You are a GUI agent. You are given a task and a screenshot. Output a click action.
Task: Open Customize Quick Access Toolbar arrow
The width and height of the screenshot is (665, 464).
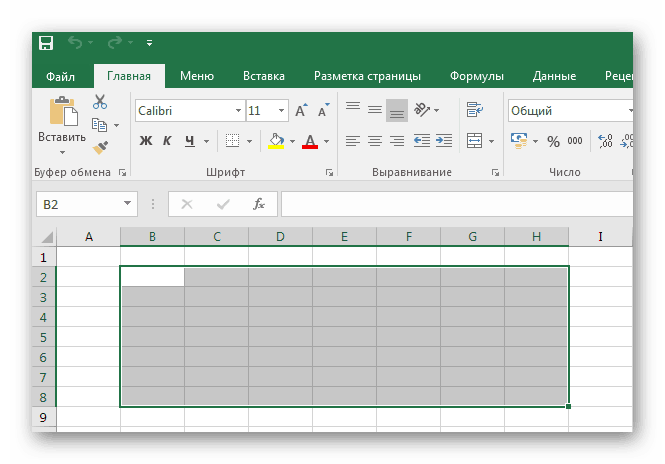click(x=149, y=43)
